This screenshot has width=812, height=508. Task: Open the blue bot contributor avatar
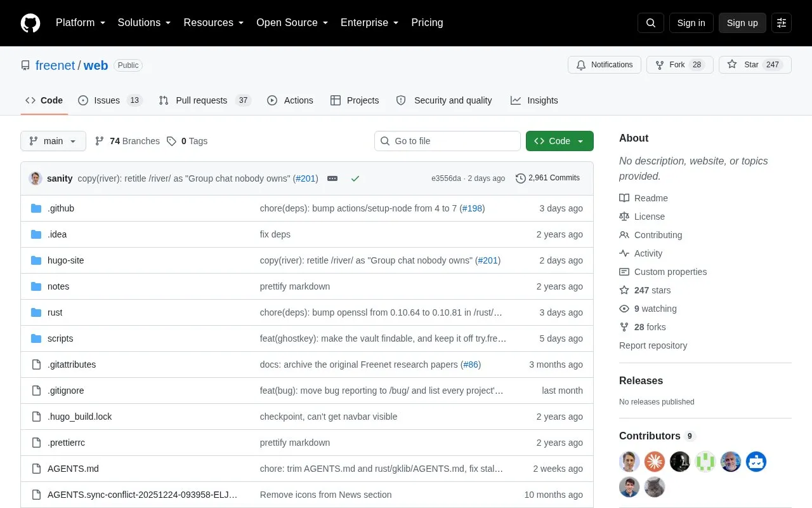(756, 462)
